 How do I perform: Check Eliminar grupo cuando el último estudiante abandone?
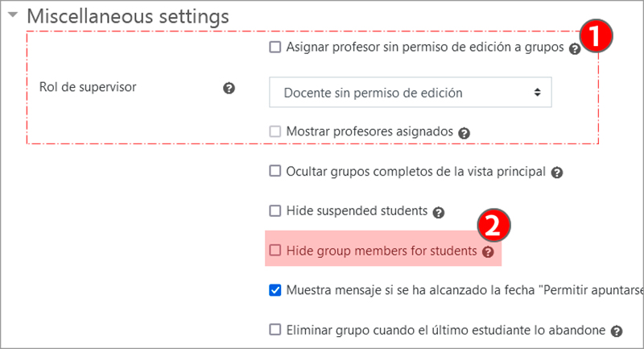click(x=275, y=330)
